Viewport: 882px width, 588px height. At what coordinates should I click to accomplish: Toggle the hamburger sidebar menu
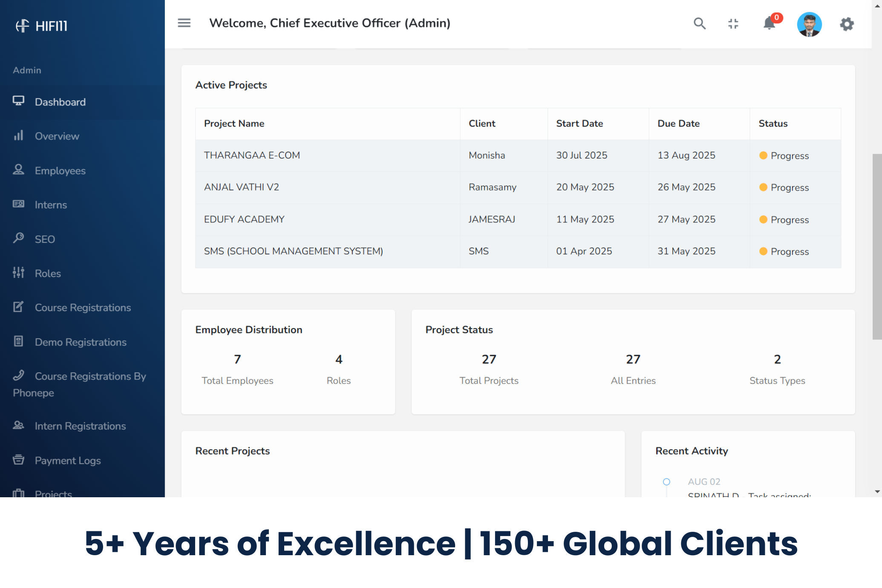184,23
